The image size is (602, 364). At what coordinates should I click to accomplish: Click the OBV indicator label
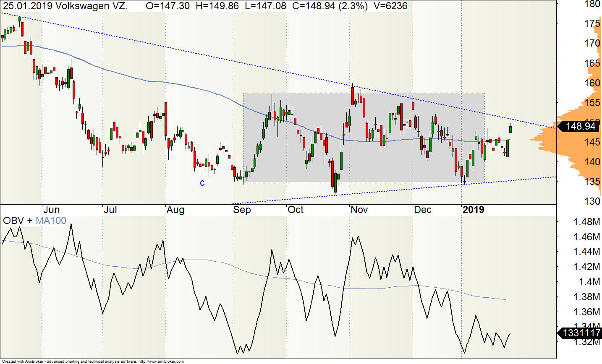click(x=13, y=221)
